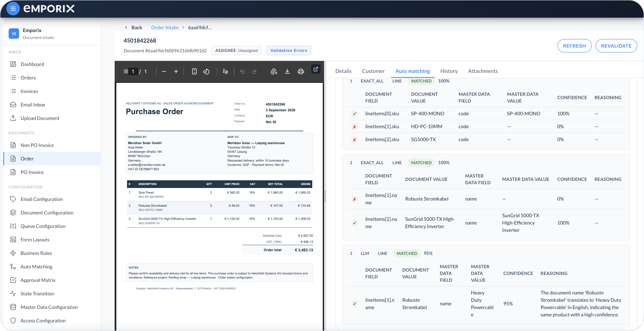Click the SG5000-TX document value
Viewport: 644px width, 331px height.
point(423,140)
